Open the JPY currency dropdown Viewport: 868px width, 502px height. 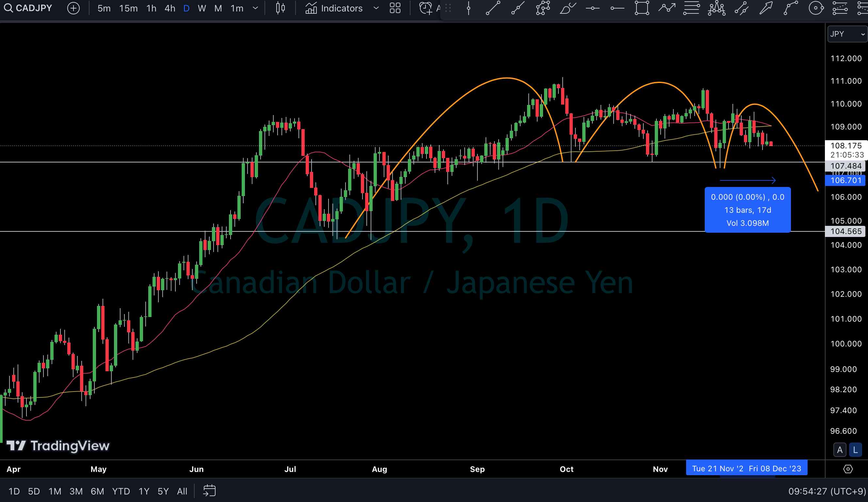coord(847,34)
